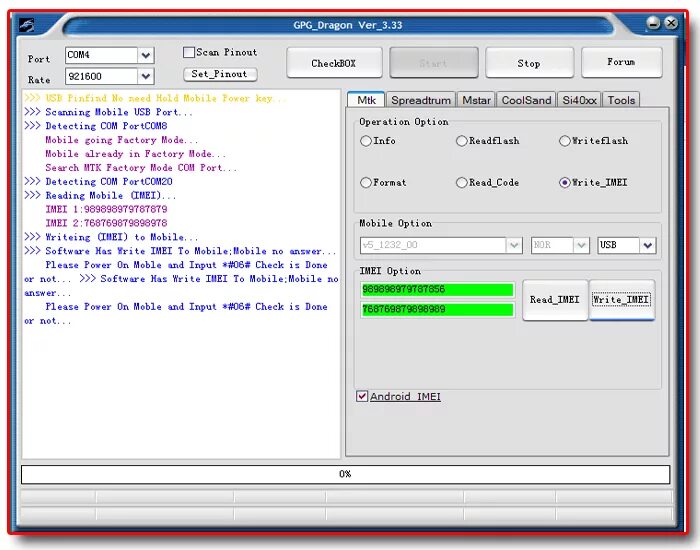Click log line 'IMEI 2:768769879898978'
The image size is (700, 550).
[106, 223]
